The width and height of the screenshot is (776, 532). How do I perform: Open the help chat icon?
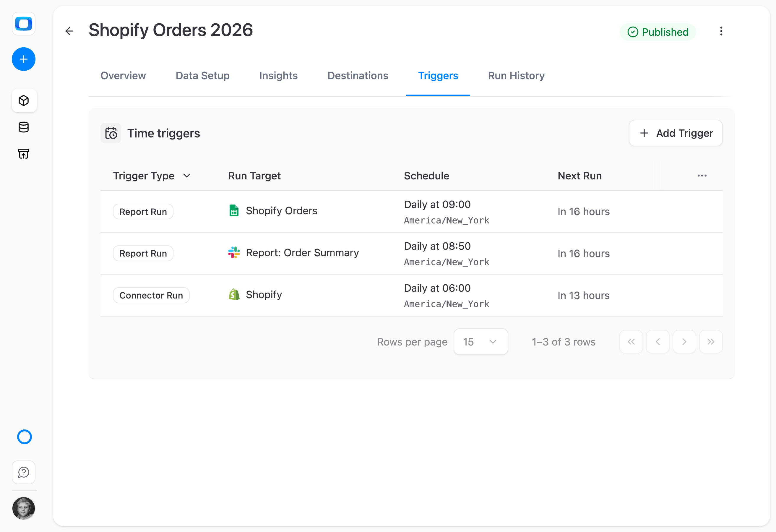tap(24, 472)
